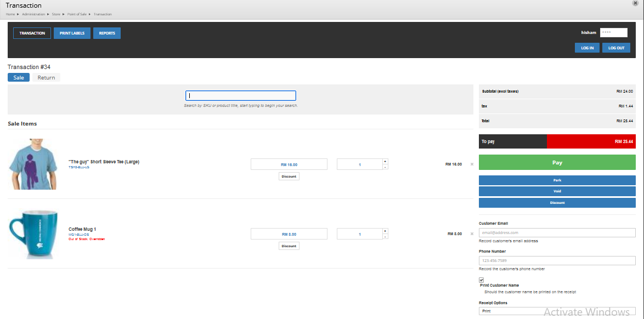Void the current transaction
The image size is (644, 319).
[x=557, y=191]
